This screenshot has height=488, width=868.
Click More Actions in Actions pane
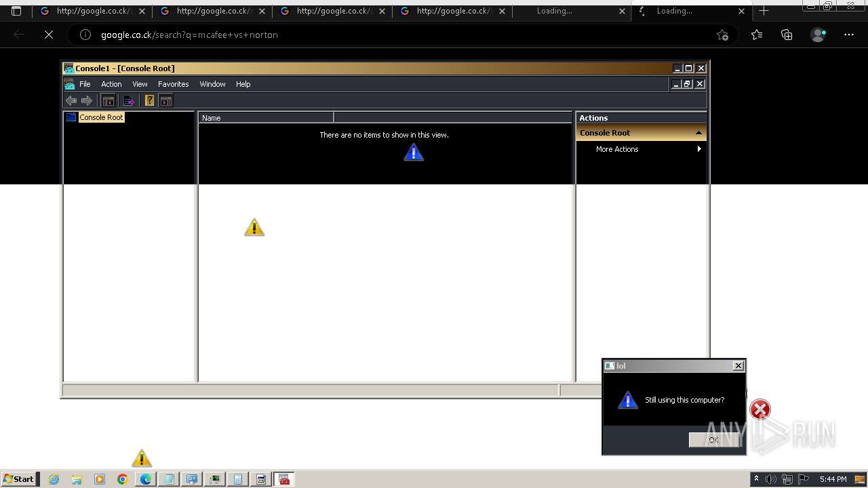(x=617, y=149)
